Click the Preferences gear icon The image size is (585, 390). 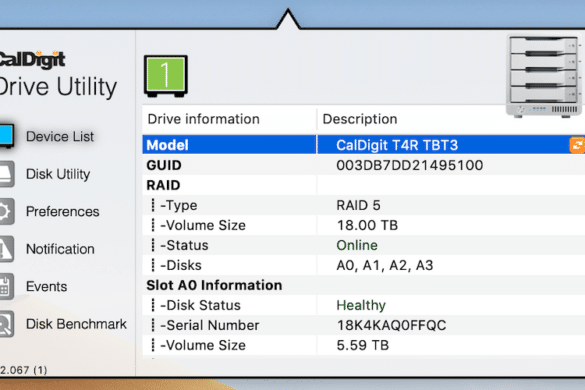(x=7, y=212)
